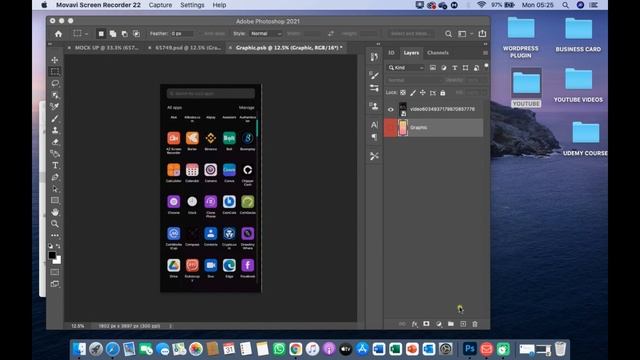Hide the video layer using eye icon
The image size is (640, 360).
point(391,109)
